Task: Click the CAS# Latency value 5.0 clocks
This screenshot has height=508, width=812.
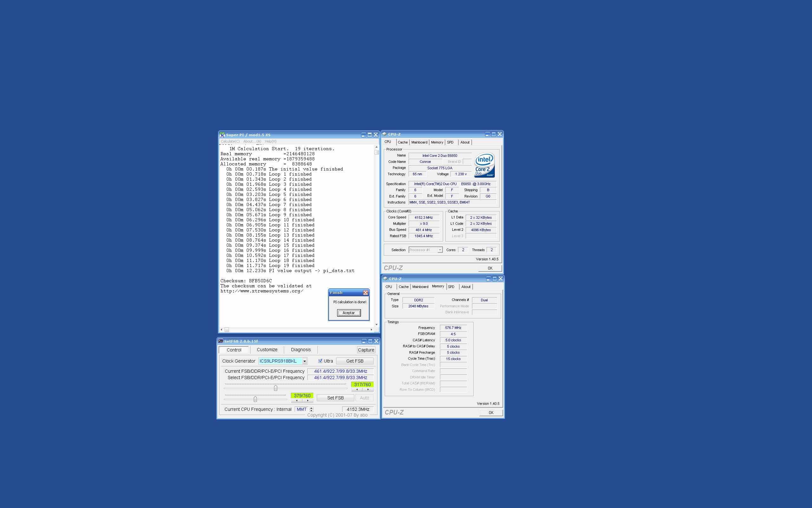Action: pyautogui.click(x=453, y=340)
